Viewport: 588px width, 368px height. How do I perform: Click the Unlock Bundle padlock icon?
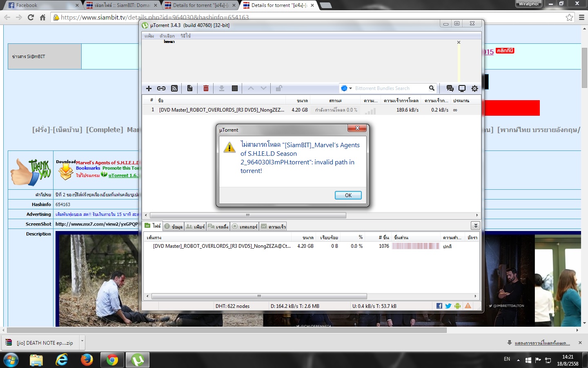coord(279,88)
